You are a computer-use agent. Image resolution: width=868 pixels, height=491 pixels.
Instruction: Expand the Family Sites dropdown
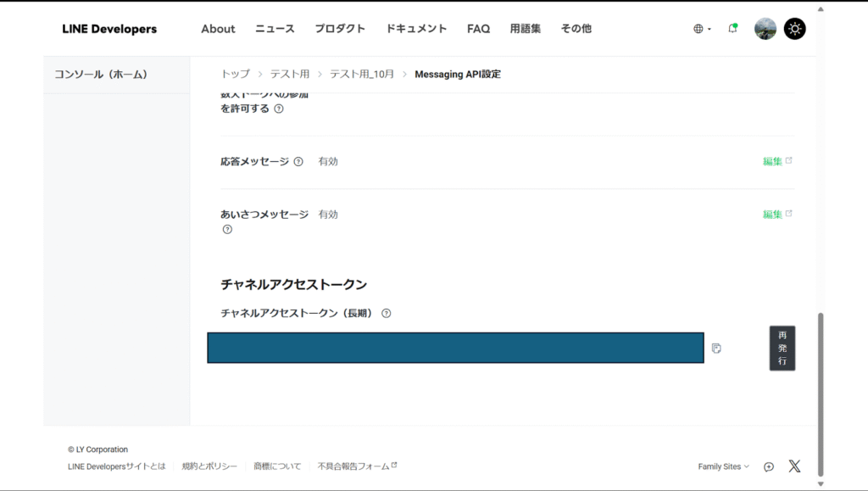tap(723, 466)
